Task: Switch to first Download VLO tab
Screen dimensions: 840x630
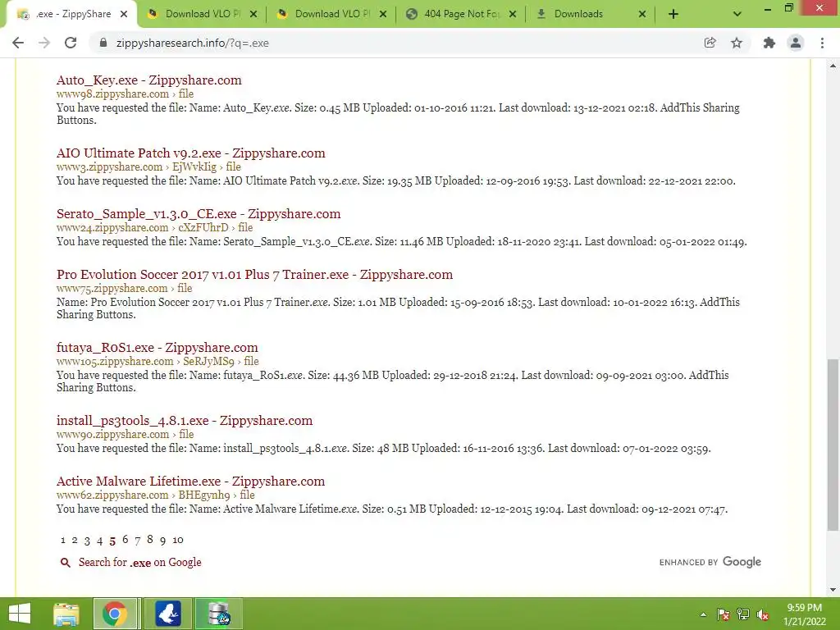Action: click(202, 15)
